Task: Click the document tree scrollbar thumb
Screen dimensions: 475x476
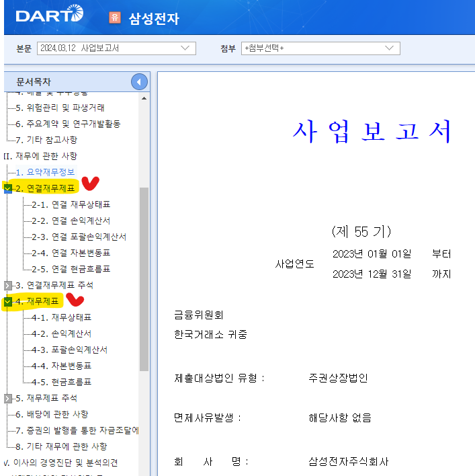Action: [x=144, y=279]
